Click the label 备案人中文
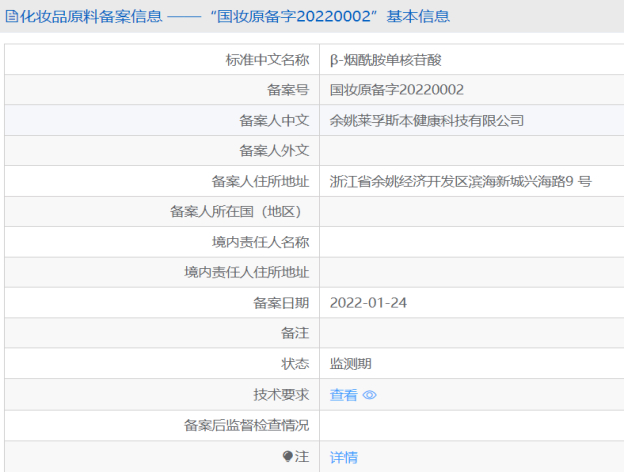 pyautogui.click(x=274, y=120)
